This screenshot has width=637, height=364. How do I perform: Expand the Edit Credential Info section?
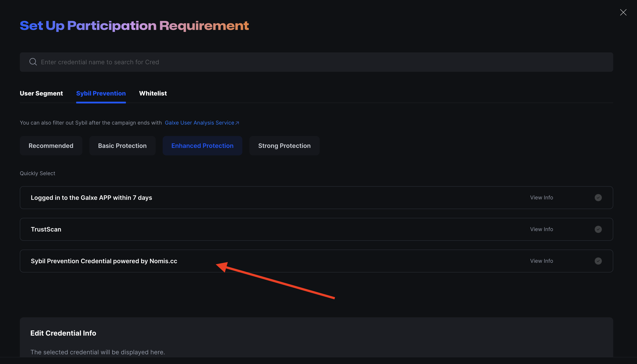[63, 333]
